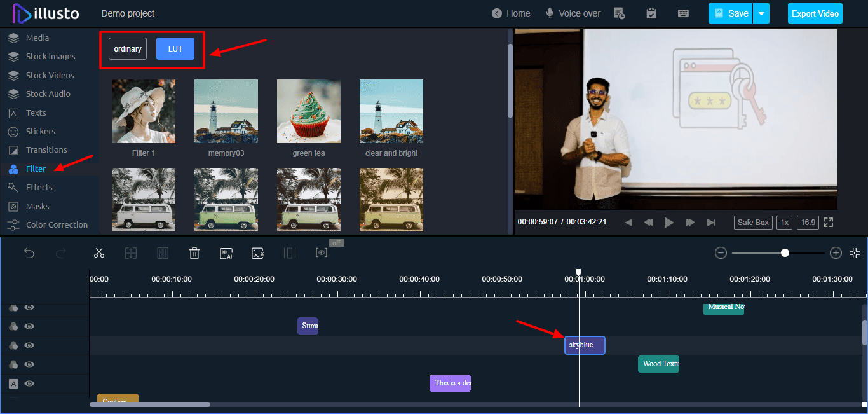868x414 pixels.
Task: Open the keyboard shortcuts icon
Action: click(684, 13)
